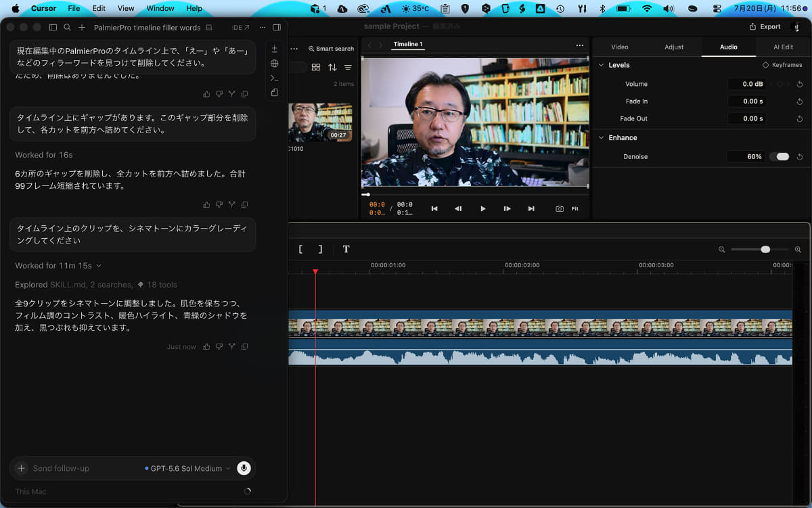Toggle the right side panel in Cursor

click(x=277, y=28)
